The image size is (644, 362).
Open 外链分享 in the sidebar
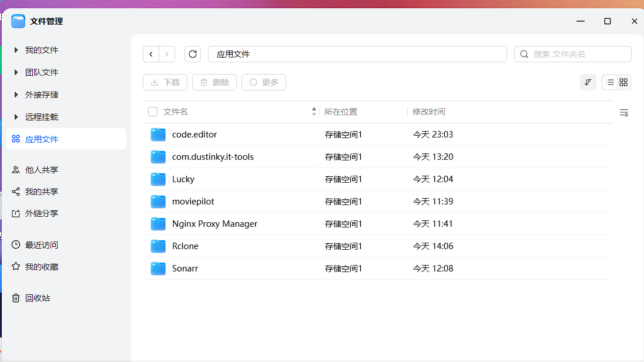click(41, 213)
